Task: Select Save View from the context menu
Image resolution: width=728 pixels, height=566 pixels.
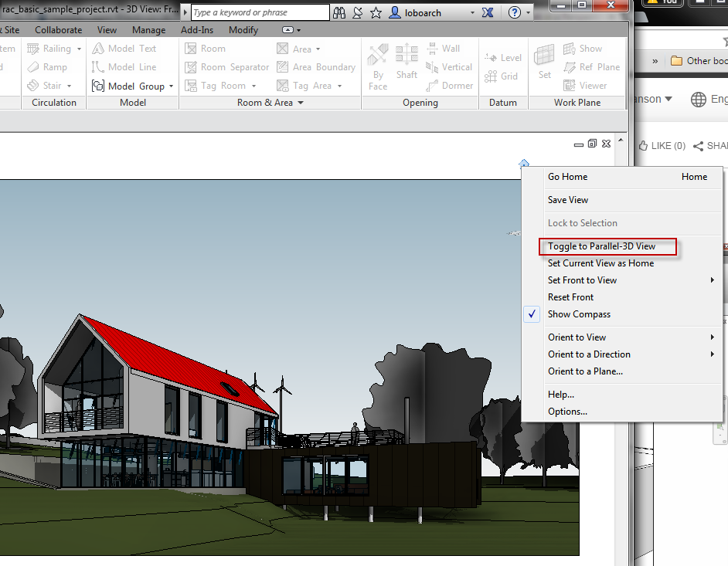Action: click(x=568, y=200)
